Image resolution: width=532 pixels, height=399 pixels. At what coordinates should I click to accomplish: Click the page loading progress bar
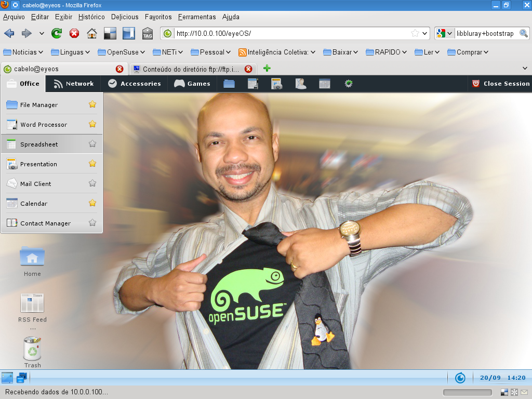tap(468, 392)
